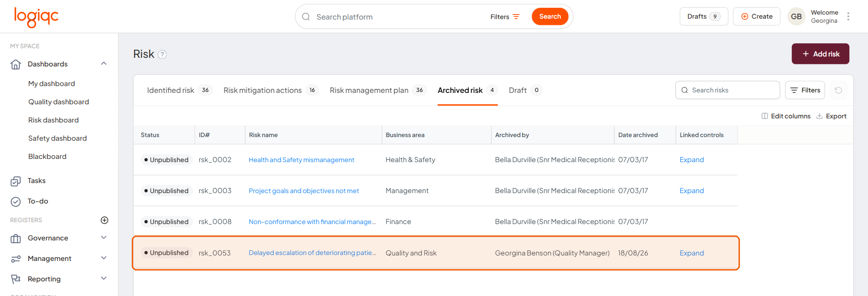This screenshot has width=868, height=296.
Task: Click the Management sliders icon
Action: [15, 259]
